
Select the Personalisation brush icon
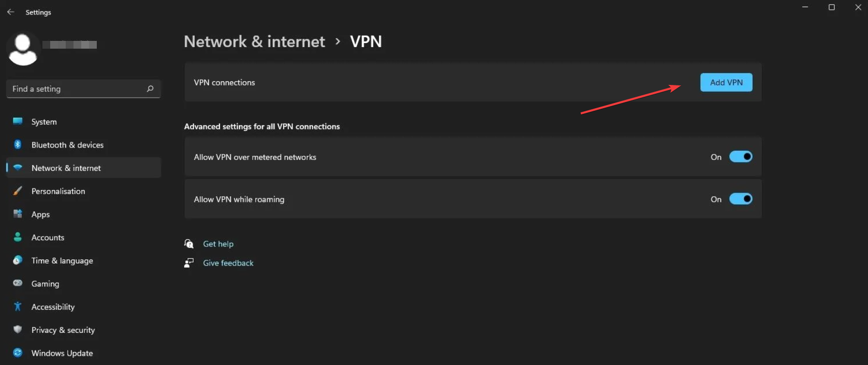pos(18,191)
